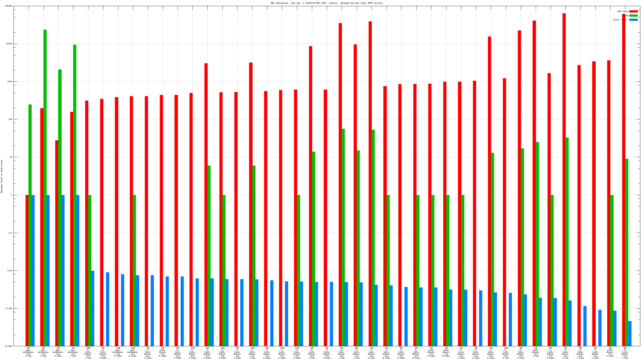Viewport: 644px width, 362px height.
Task: Click the '4@ 2.list.dnswl.org 2 hops' x-axis label
Action: pos(476,353)
